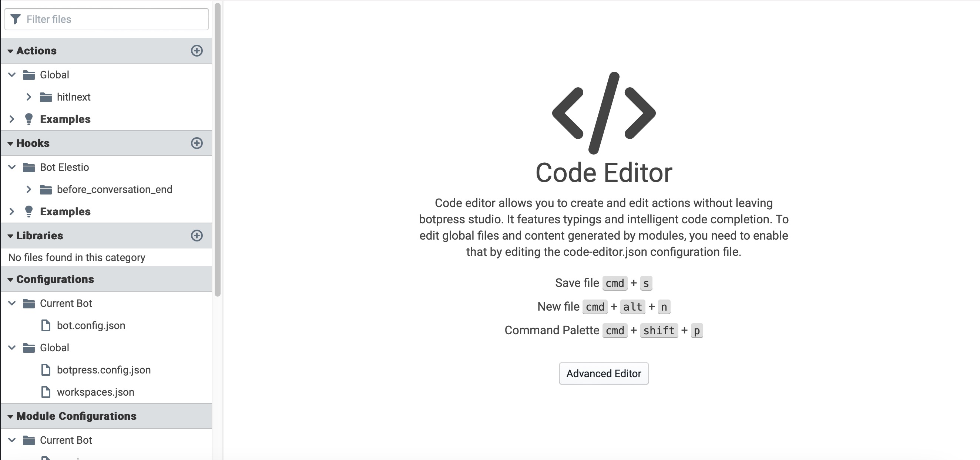Click the Examples lightbulb icon under Actions
This screenshot has height=460, width=980.
[29, 119]
